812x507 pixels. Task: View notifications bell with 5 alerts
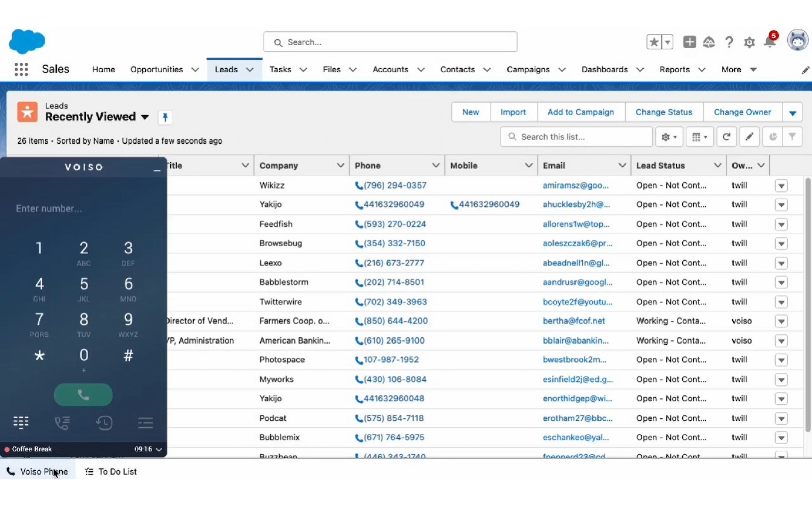click(770, 41)
